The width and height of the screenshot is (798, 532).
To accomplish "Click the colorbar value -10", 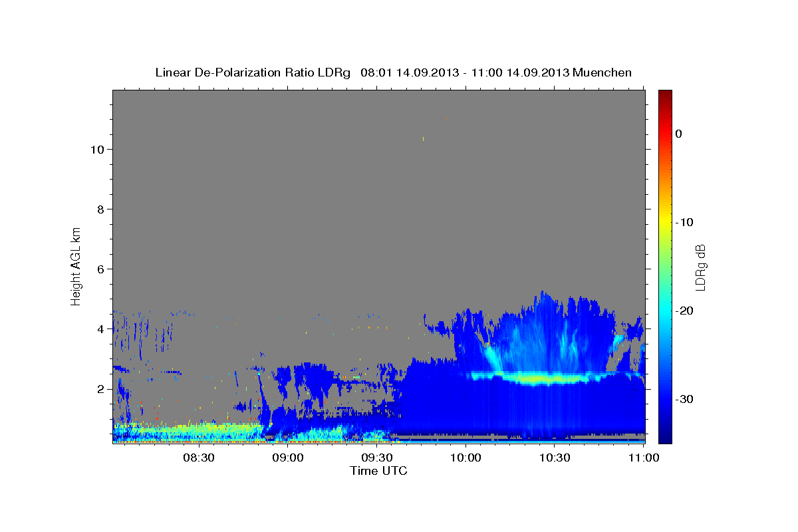I will click(x=685, y=222).
